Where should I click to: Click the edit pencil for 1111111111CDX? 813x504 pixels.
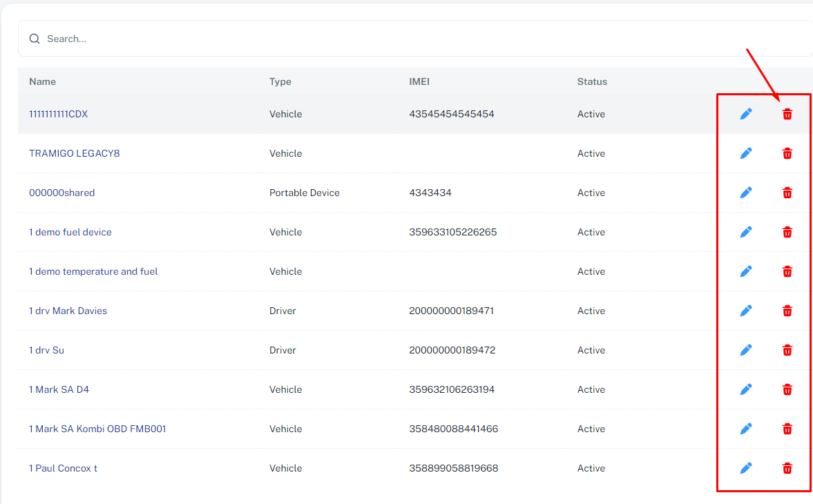(746, 114)
